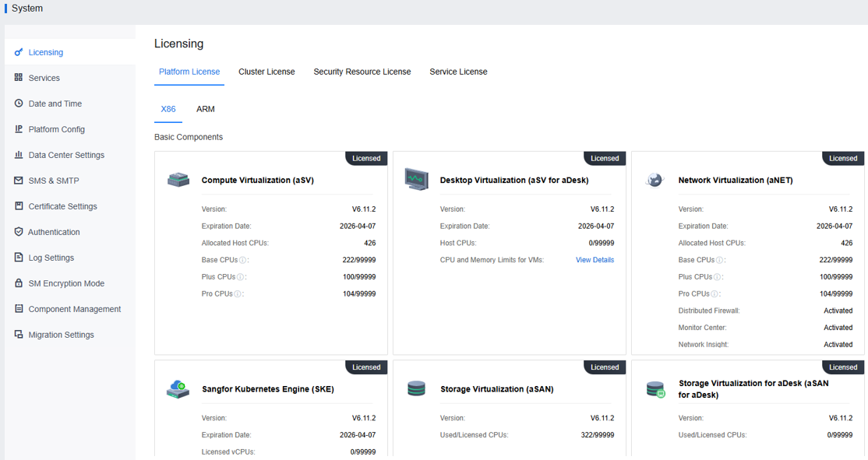Viewport: 868px width, 460px height.
Task: Switch to the Platform License tab
Action: (189, 72)
